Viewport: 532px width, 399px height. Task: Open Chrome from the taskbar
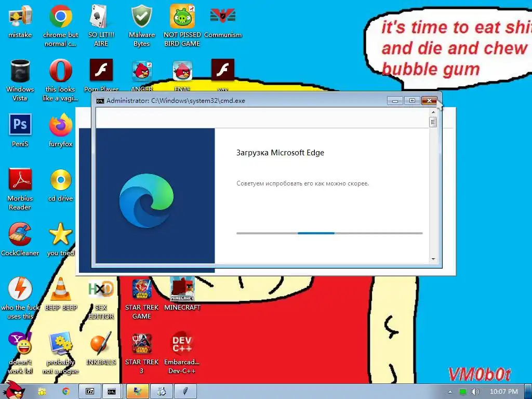tap(65, 392)
